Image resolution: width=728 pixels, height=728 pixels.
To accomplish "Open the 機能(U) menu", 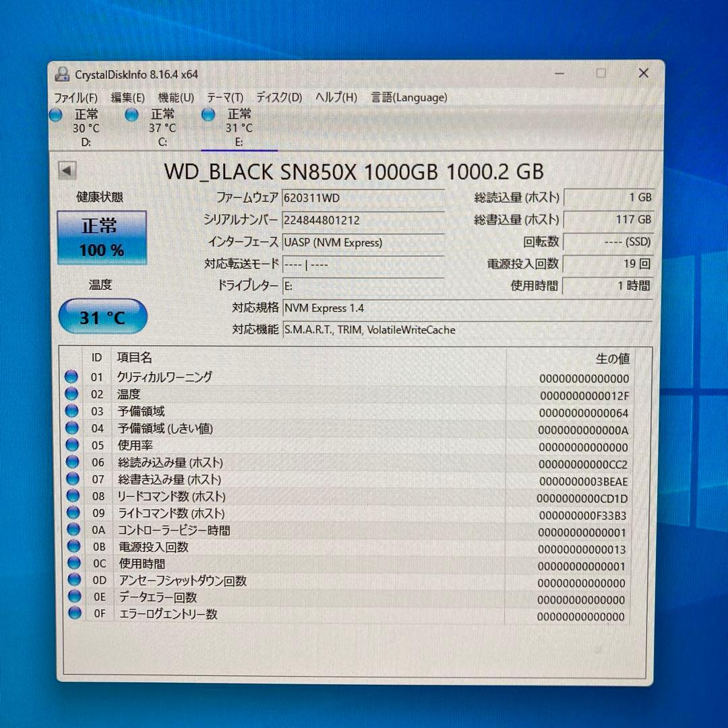I will 175,98.
